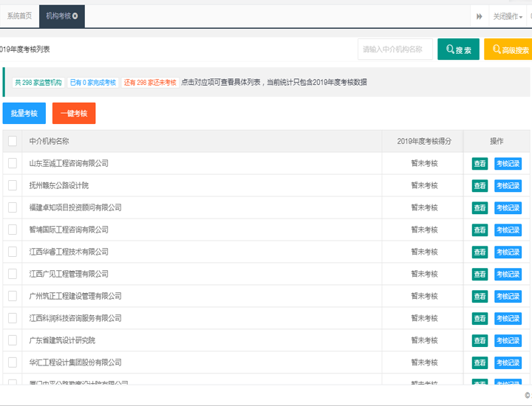Select the name 广州筑正工程建设管理有限公司
Image resolution: width=532 pixels, height=406 pixels.
(75, 296)
